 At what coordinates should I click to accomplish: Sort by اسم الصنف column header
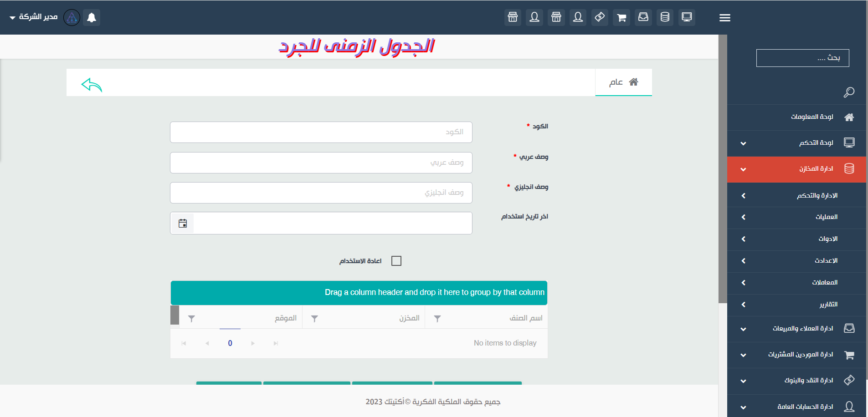(526, 318)
